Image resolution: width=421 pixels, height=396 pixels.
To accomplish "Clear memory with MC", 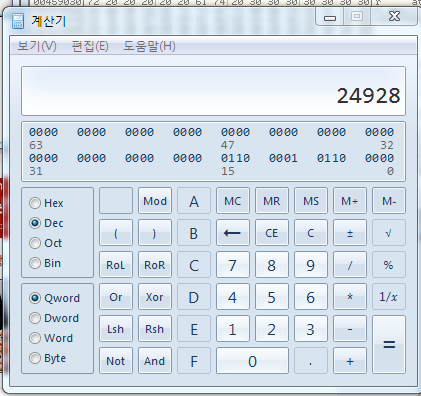I will [233, 201].
